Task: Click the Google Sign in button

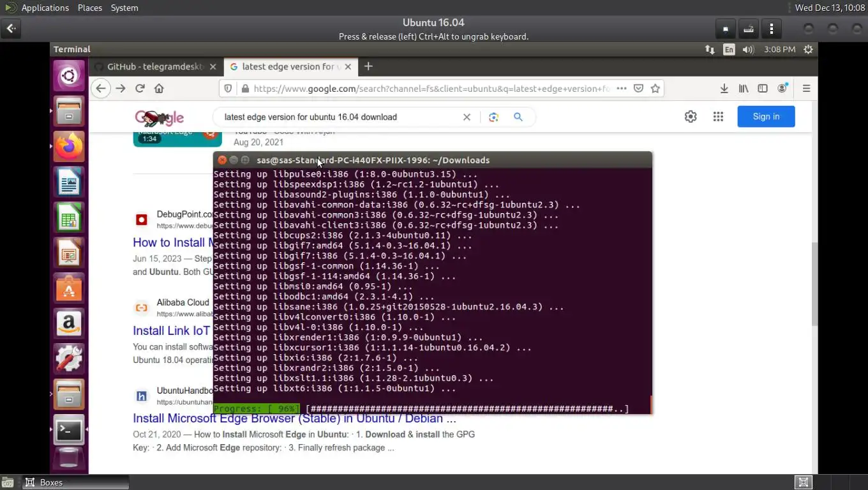Action: tap(766, 117)
